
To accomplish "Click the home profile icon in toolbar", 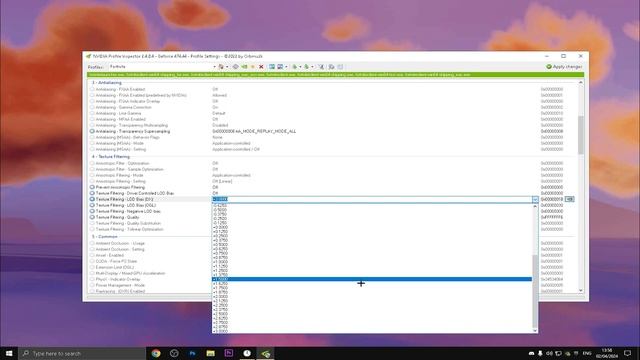I will (221, 67).
